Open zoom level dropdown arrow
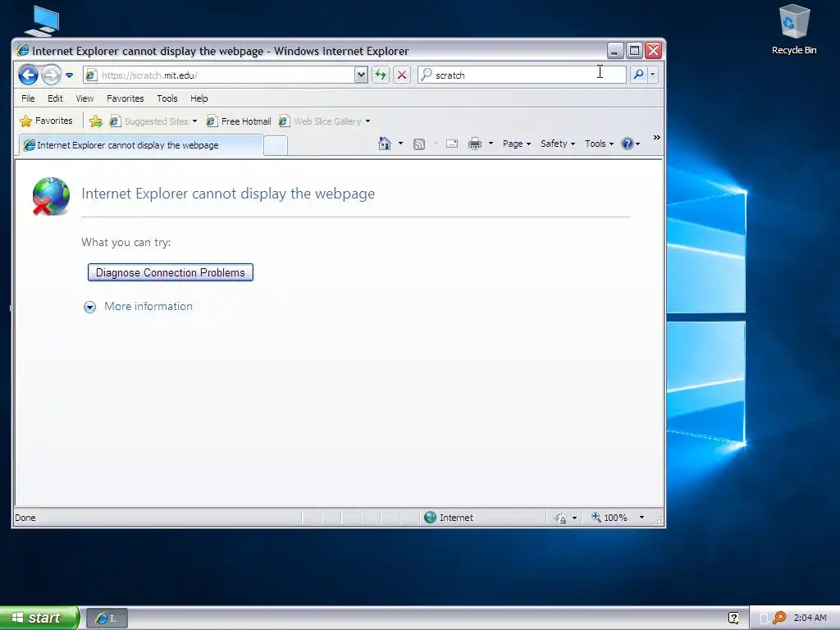The image size is (840, 630). click(x=641, y=518)
